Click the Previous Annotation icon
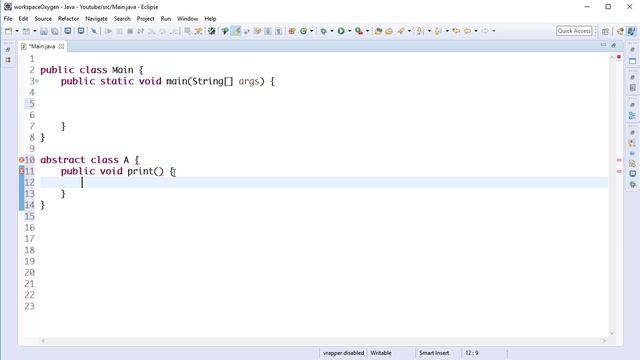 pos(438,31)
